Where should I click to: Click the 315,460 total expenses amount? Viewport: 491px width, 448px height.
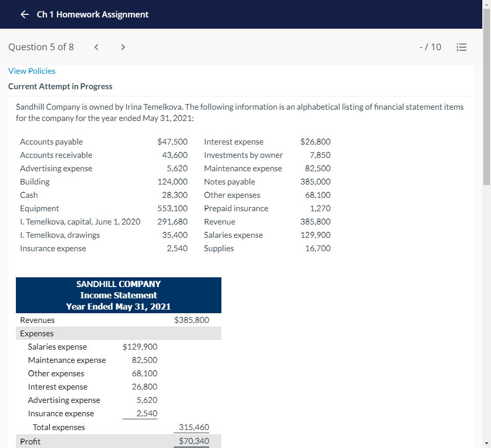(194, 427)
